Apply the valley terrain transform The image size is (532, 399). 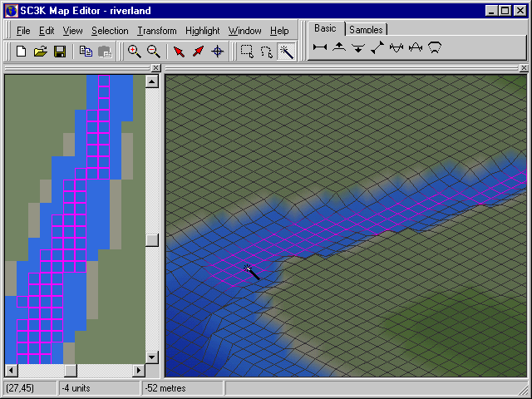point(397,47)
